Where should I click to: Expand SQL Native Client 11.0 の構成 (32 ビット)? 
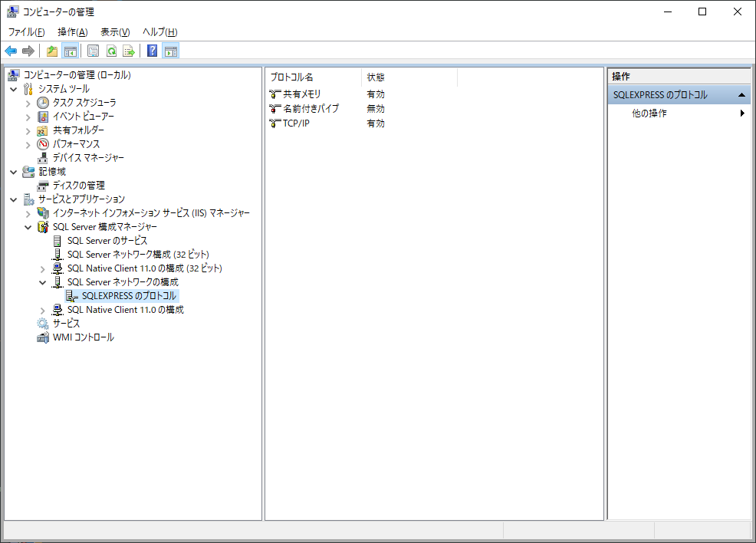pyautogui.click(x=42, y=269)
